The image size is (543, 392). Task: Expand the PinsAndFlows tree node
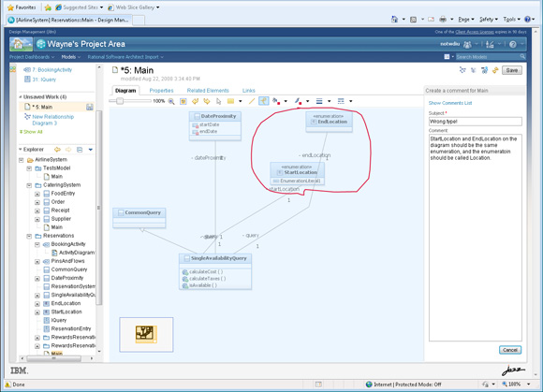pyautogui.click(x=37, y=262)
